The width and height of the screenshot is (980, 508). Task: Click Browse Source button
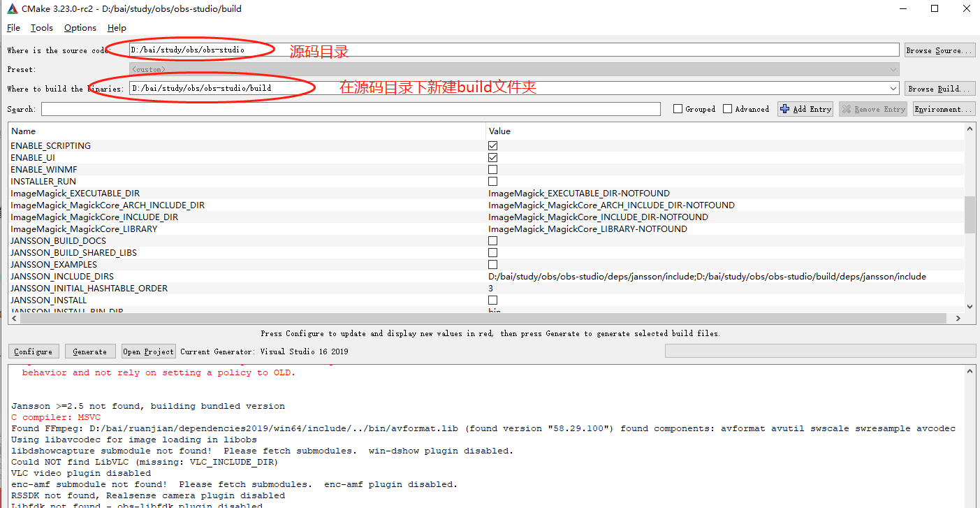click(939, 50)
